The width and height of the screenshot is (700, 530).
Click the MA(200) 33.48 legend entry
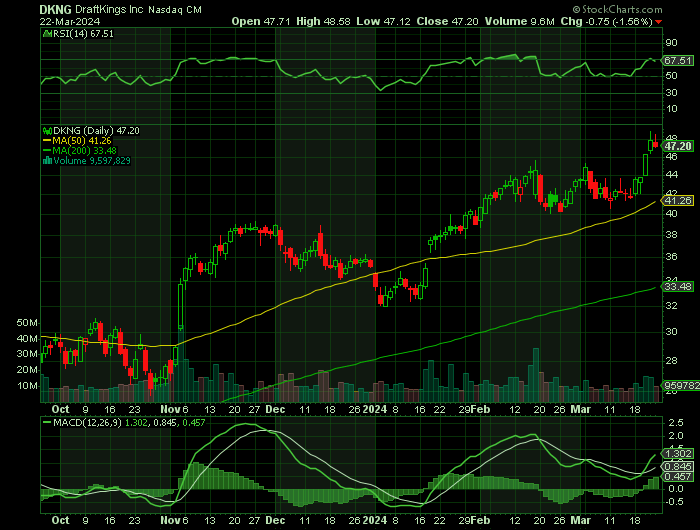[x=84, y=150]
